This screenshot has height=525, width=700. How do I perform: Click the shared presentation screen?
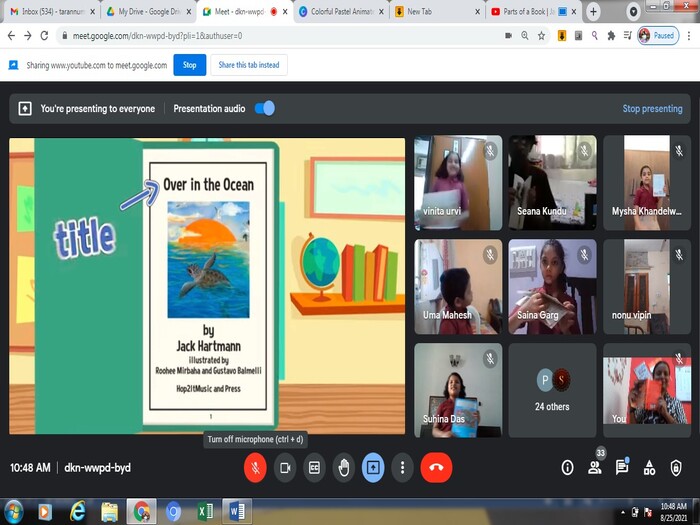click(x=207, y=286)
